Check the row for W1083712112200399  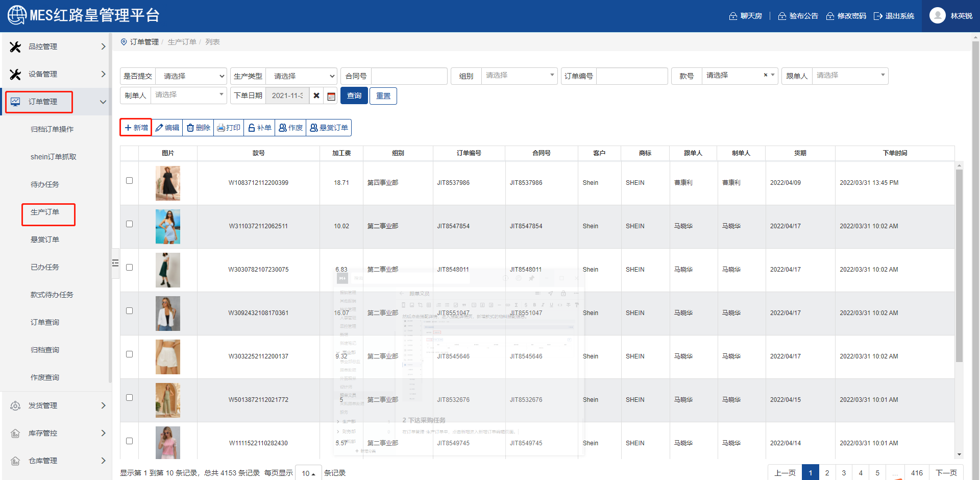(x=129, y=181)
